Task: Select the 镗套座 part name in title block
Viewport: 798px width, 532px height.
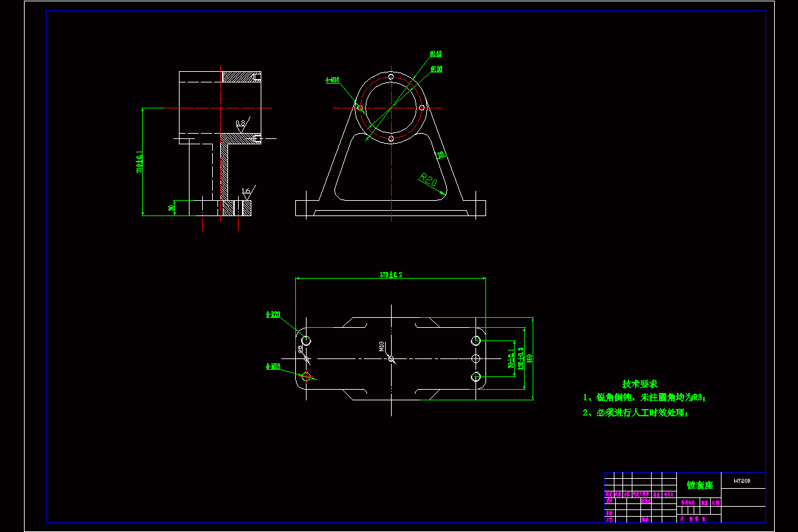Action: (699, 485)
